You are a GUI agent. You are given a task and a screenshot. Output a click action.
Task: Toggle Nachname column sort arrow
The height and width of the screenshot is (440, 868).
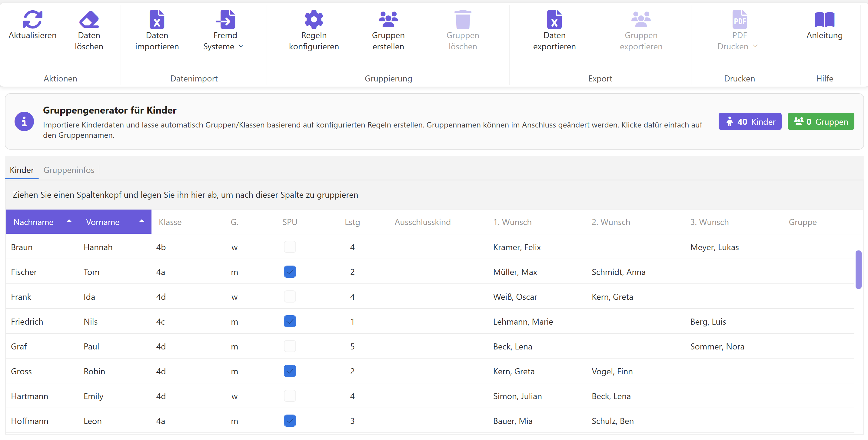(x=69, y=221)
